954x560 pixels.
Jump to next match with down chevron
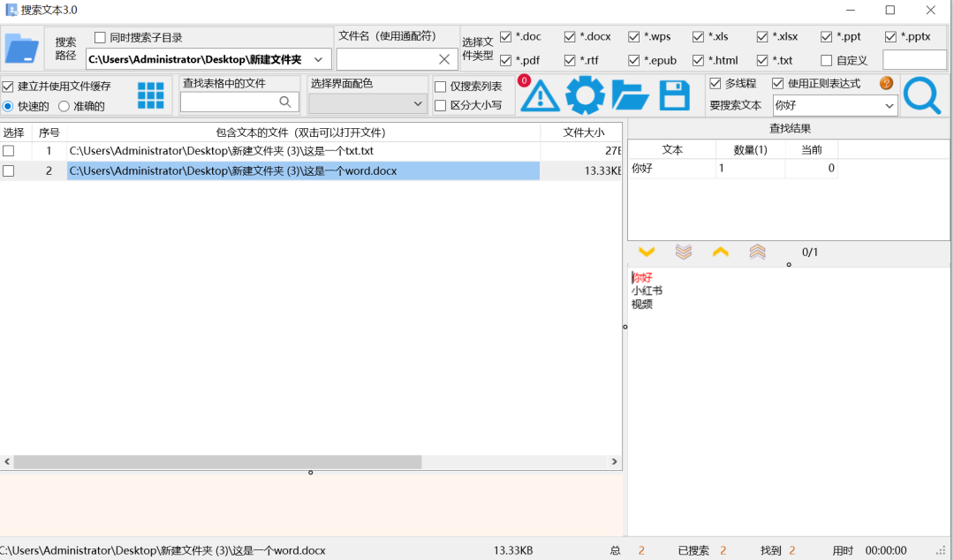point(646,253)
